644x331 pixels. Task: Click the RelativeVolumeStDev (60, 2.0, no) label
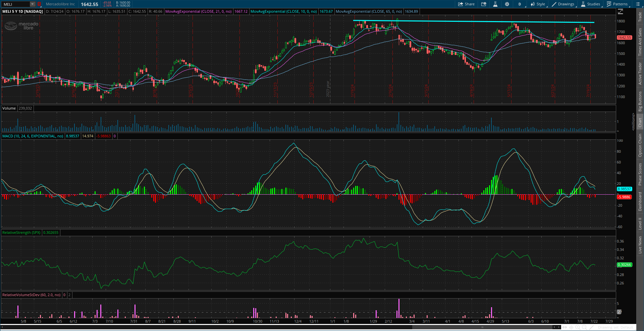tap(32, 295)
